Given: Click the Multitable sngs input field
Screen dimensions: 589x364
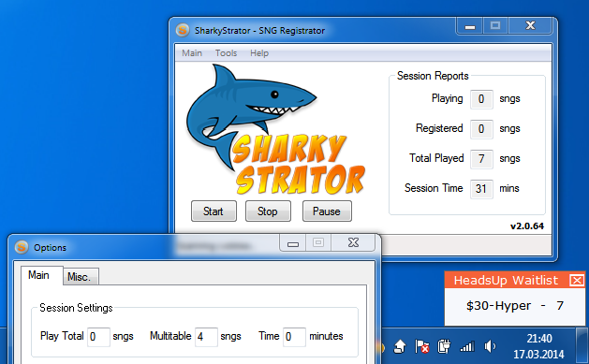Looking at the screenshot, I should click(206, 337).
